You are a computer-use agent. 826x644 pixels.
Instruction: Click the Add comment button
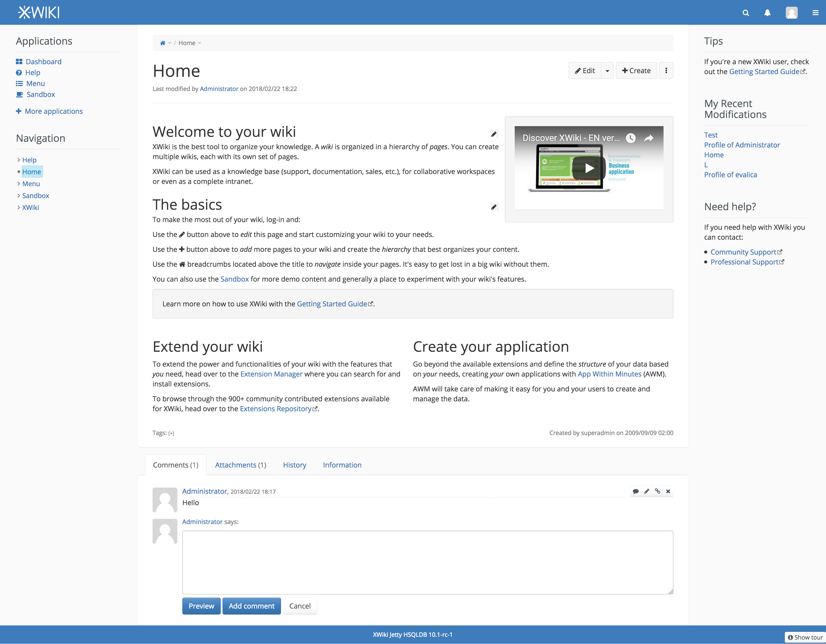point(252,606)
